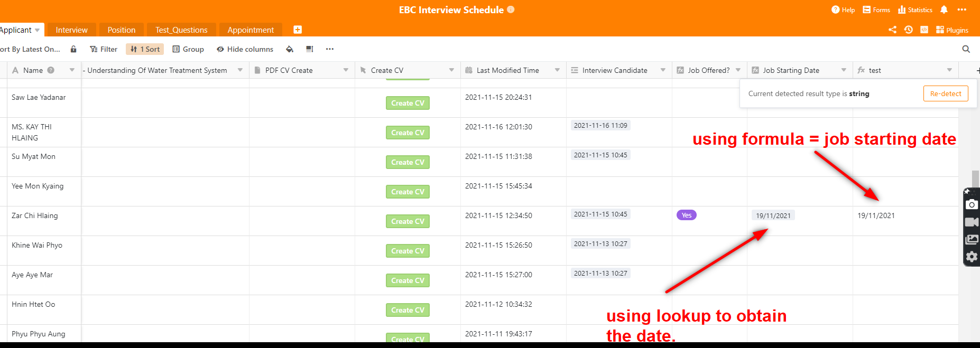Toggle the active 1 Sort button

pos(145,49)
